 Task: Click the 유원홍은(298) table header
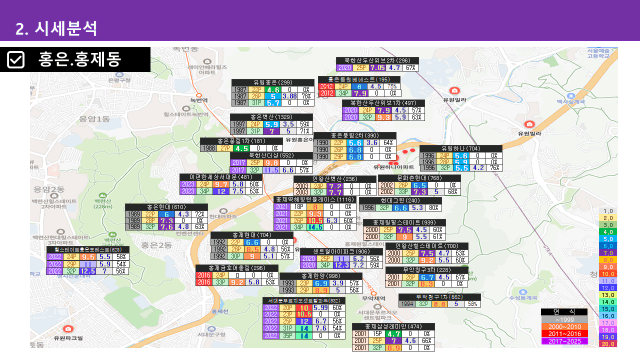pos(273,82)
